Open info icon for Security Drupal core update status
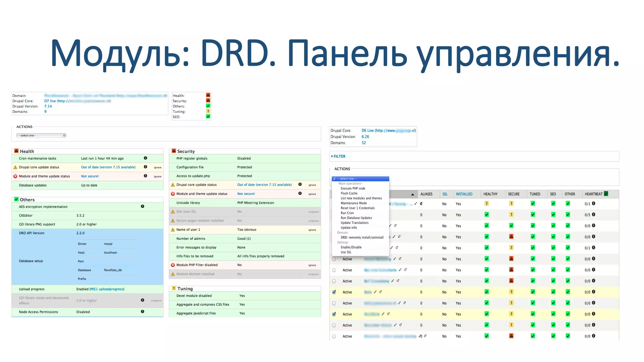644x362 pixels. click(300, 184)
